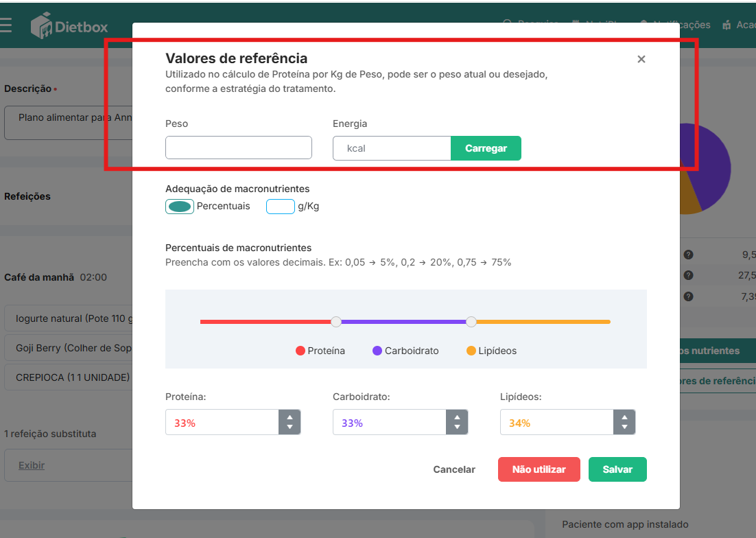The image size is (756, 538).
Task: Click the Dietbox logo
Action: click(x=70, y=26)
